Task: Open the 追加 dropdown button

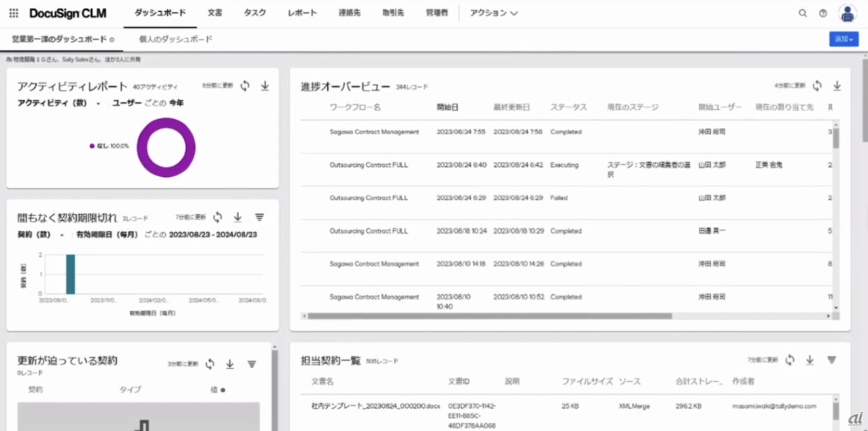Action: [844, 39]
